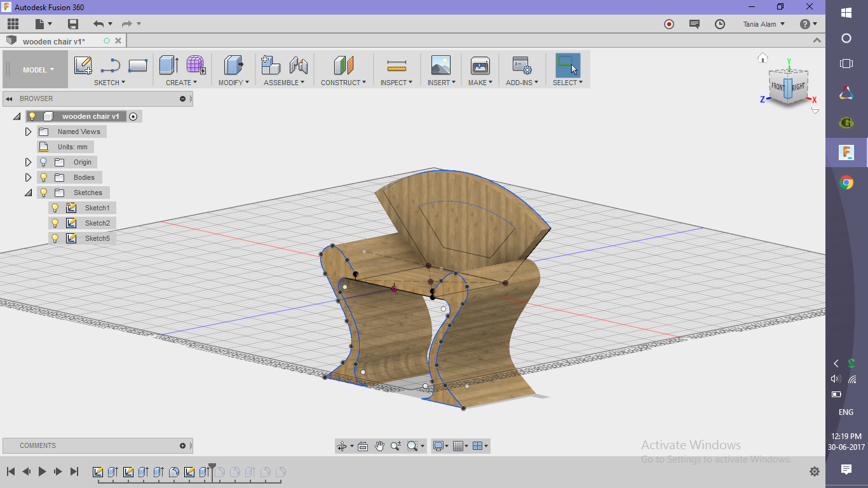Pick the Line sketch tool icon
This screenshot has height=488, width=868.
point(111,65)
